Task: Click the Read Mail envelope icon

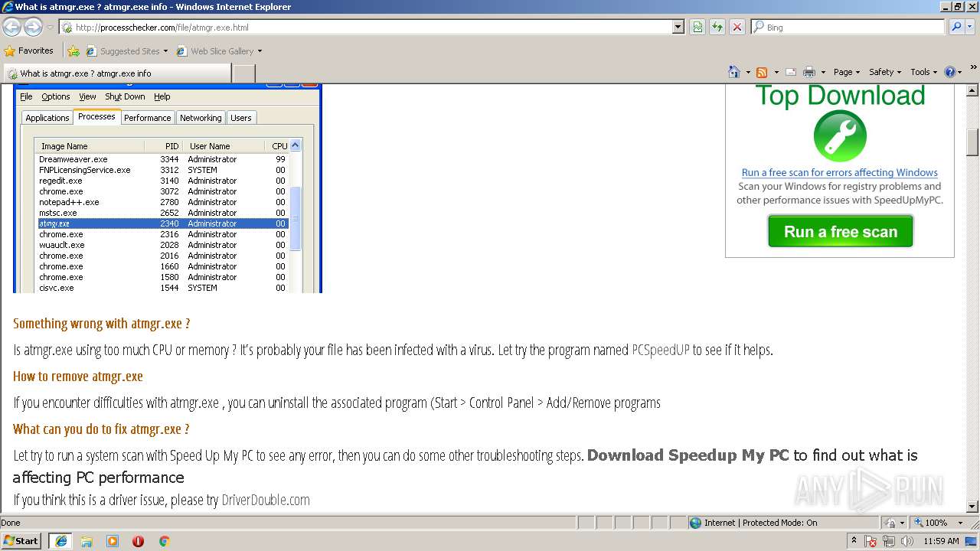Action: (791, 72)
